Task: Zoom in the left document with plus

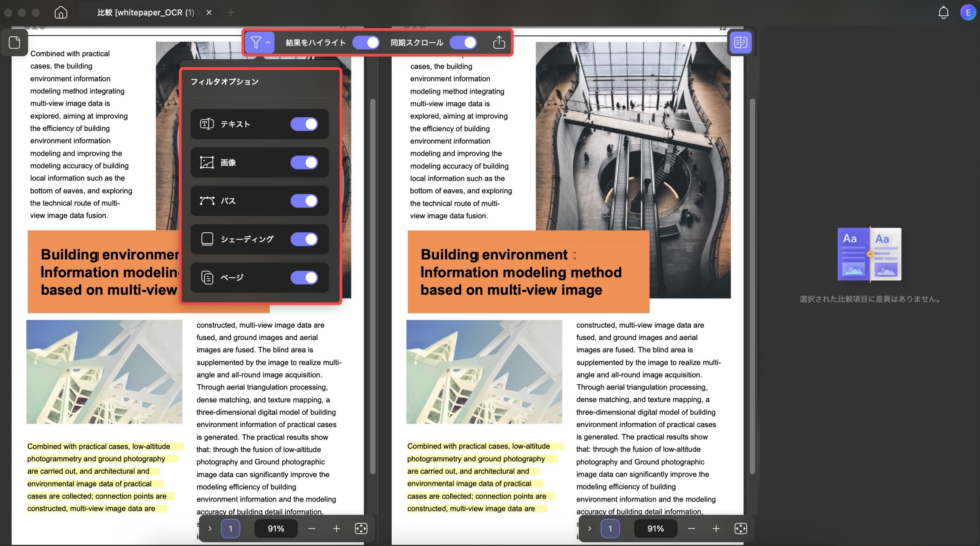Action: 336,529
